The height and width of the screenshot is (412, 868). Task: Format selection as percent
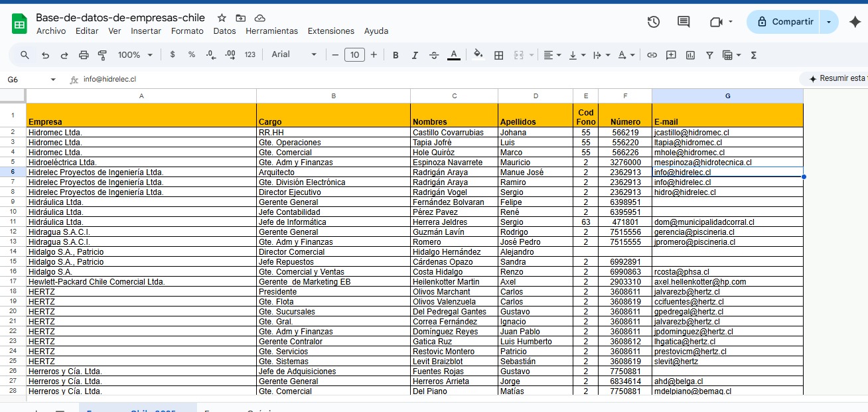tap(192, 55)
